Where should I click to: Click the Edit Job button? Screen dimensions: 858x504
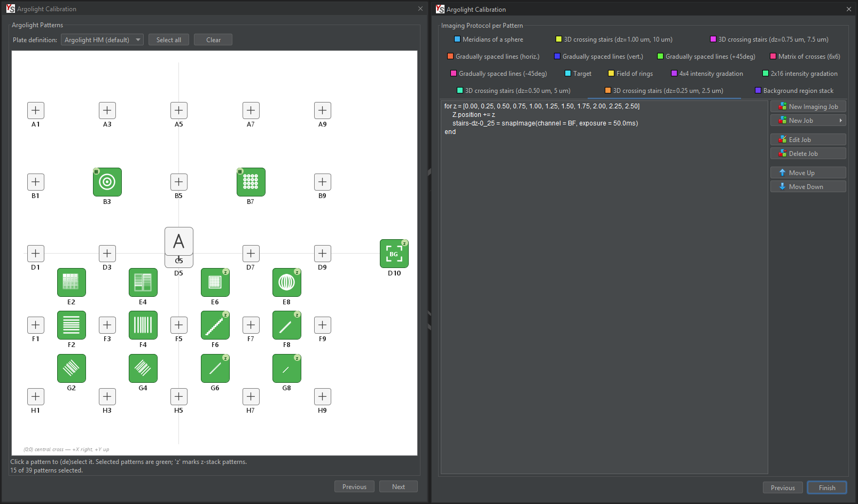808,140
